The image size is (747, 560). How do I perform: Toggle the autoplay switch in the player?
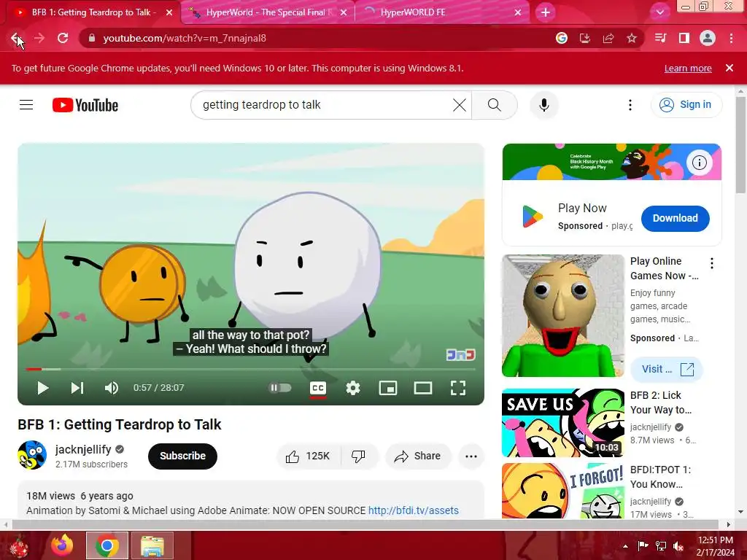(x=281, y=388)
